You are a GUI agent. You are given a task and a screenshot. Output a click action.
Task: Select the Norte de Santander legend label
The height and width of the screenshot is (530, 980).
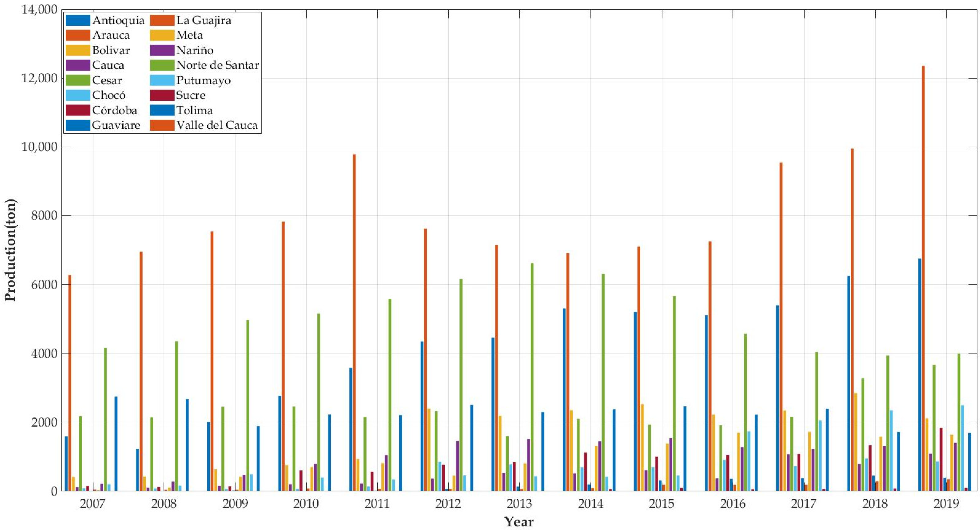[218, 65]
